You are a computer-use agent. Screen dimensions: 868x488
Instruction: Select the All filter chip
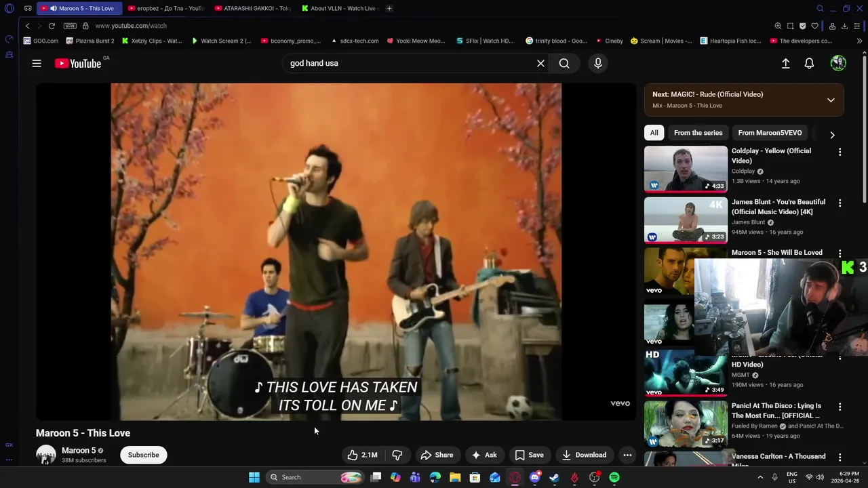coord(654,133)
